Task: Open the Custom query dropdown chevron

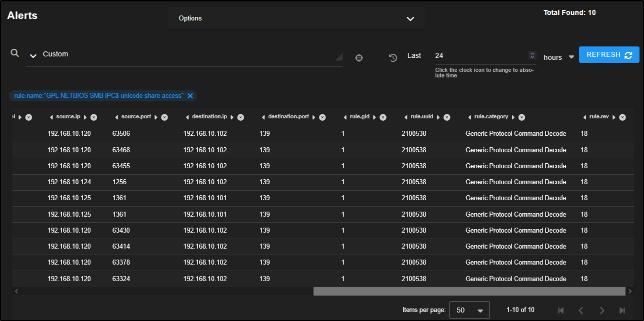Action: click(33, 55)
